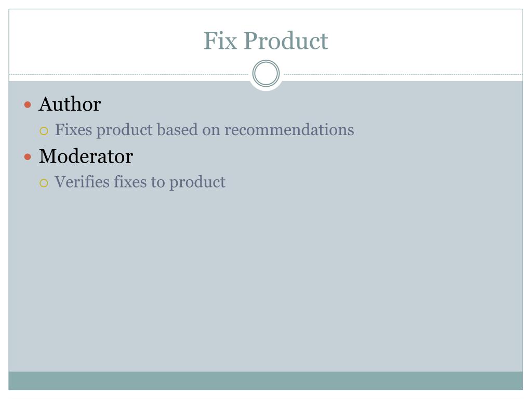Click hollow yellow bullet before 'Verifies fixes'
The width and height of the screenshot is (532, 399).
click(44, 183)
